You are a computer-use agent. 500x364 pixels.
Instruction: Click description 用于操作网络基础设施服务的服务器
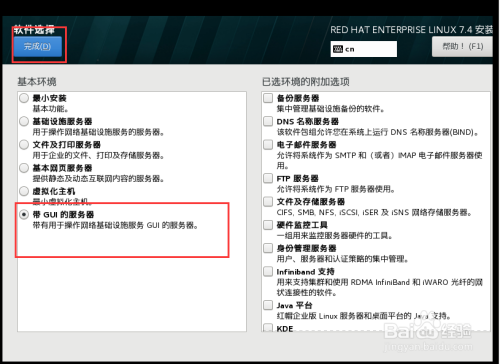tap(98, 132)
